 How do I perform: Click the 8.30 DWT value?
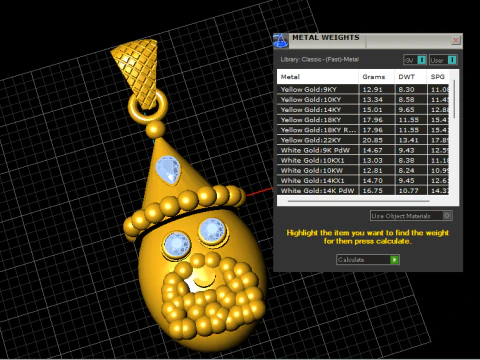tap(406, 89)
